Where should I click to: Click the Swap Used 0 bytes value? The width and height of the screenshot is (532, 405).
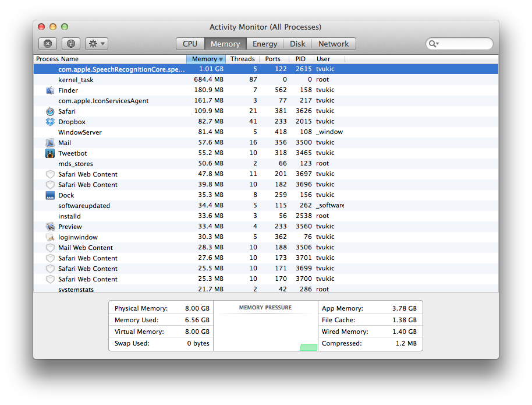pyautogui.click(x=198, y=343)
